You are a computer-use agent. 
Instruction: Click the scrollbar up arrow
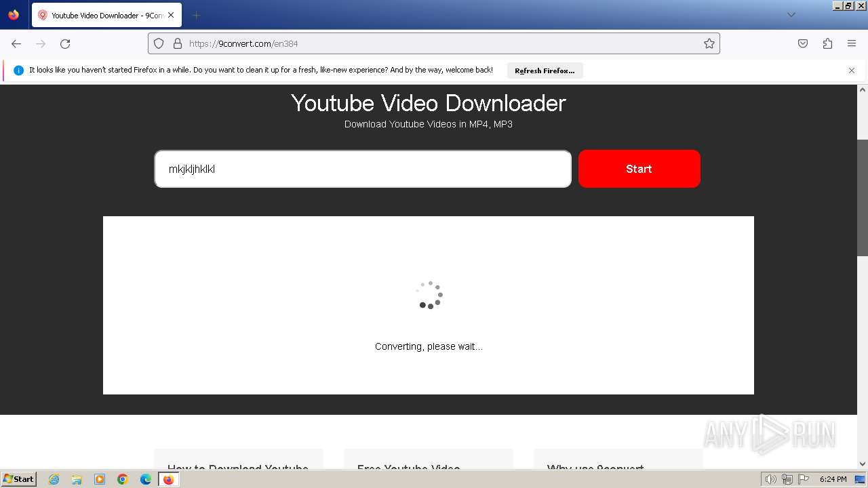pos(863,89)
